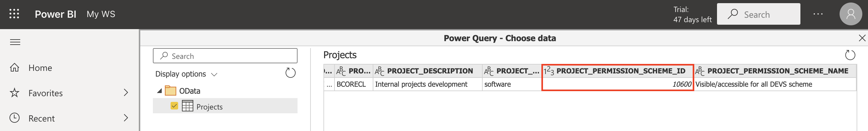This screenshot has height=131, width=868.
Task: Click the Home icon in sidebar
Action: (15, 68)
